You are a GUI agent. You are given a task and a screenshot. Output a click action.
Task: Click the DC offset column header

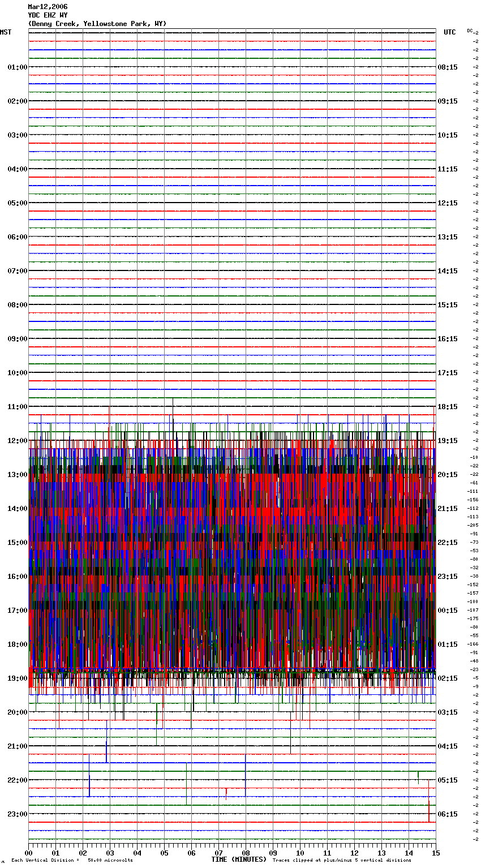point(470,31)
